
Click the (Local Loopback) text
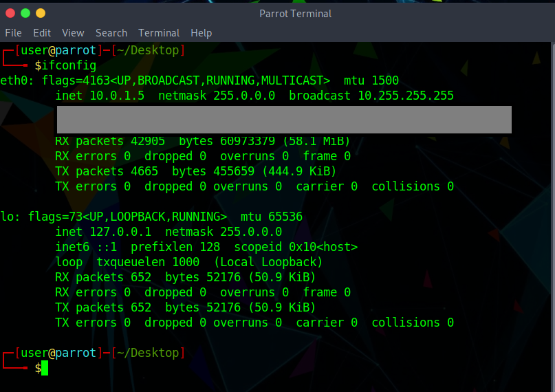268,262
